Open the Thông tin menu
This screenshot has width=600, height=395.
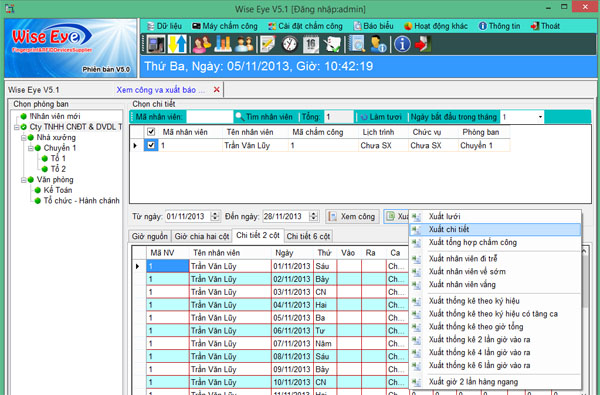click(499, 26)
